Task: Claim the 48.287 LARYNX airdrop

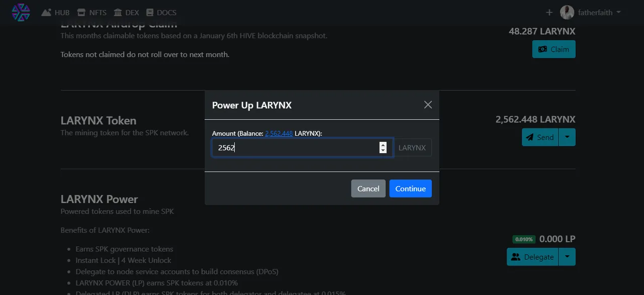Action: pos(553,49)
